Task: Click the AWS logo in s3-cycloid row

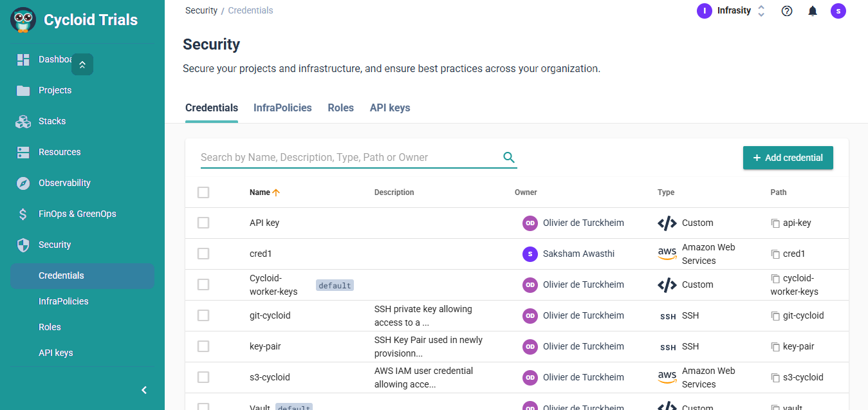Action: (667, 378)
